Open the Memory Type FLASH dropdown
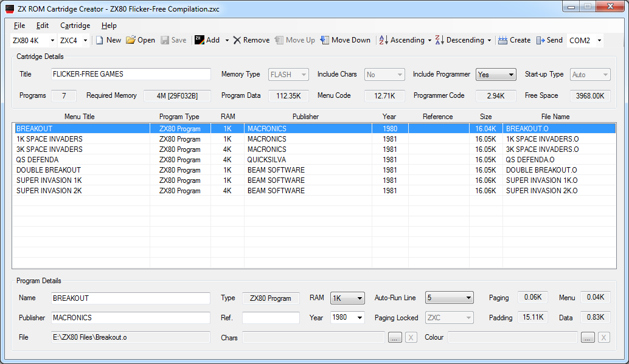The width and height of the screenshot is (629, 364). pos(288,75)
